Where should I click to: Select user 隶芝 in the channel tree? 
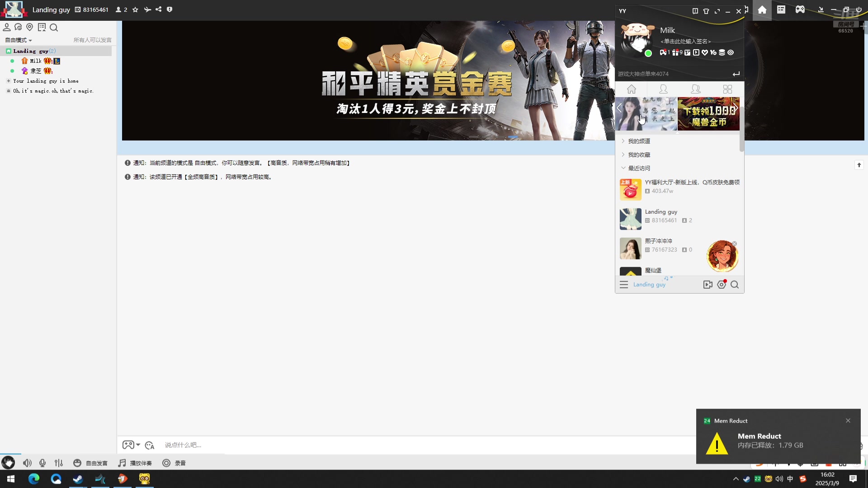(x=36, y=71)
